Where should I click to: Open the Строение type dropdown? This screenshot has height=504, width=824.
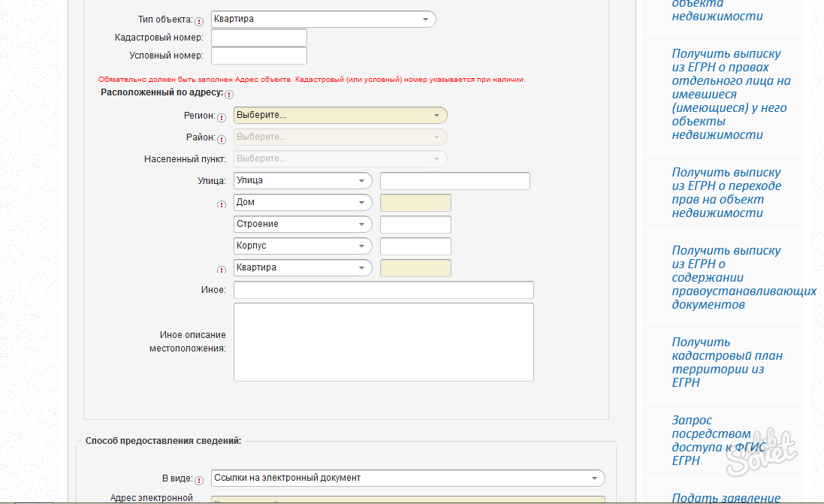pos(303,224)
